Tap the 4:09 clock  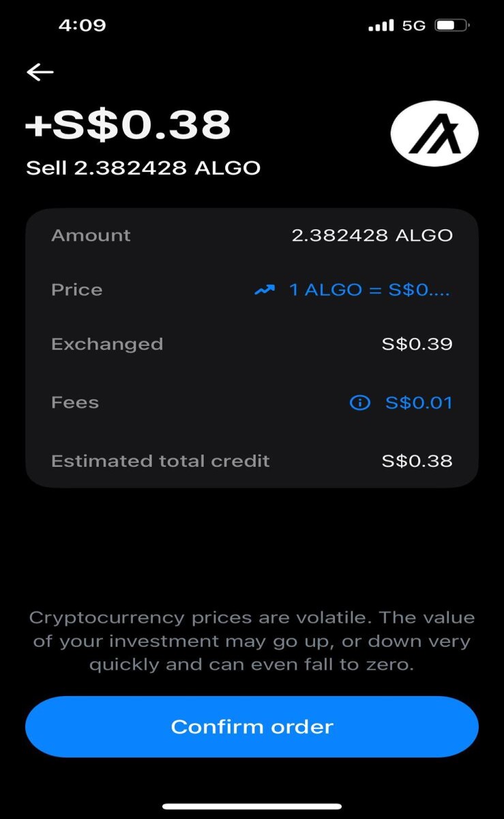pyautogui.click(x=82, y=26)
